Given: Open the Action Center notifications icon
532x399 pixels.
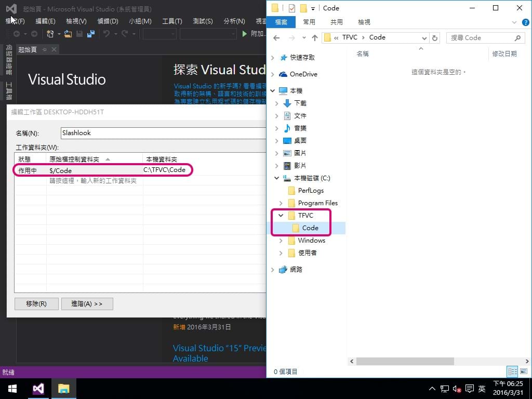Looking at the screenshot, I should [x=470, y=389].
